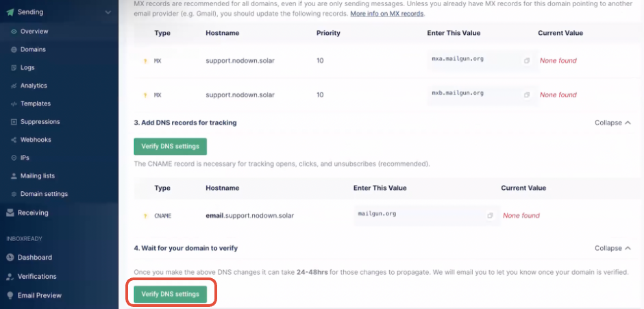Click the Webhooks icon in sidebar
The width and height of the screenshot is (644, 309).
pos(14,140)
